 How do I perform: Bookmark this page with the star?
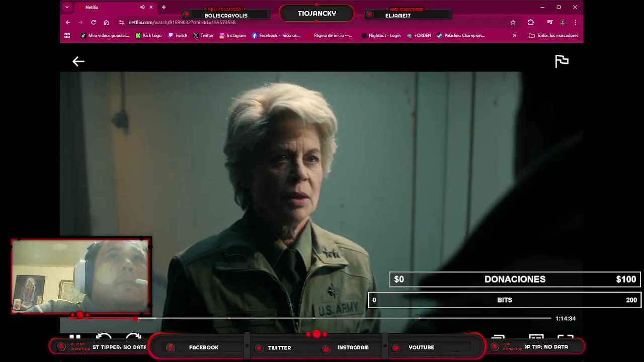click(x=513, y=23)
